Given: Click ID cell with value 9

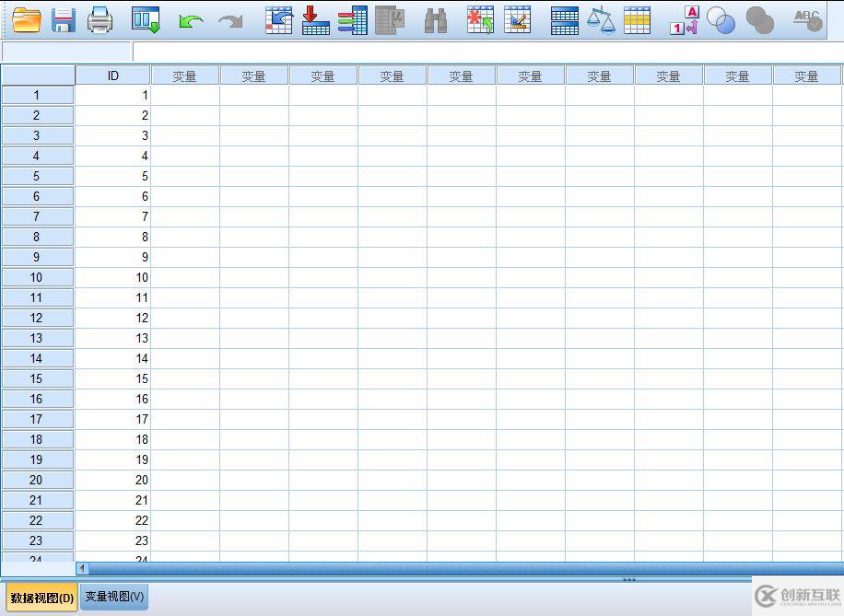Looking at the screenshot, I should click(x=112, y=257).
